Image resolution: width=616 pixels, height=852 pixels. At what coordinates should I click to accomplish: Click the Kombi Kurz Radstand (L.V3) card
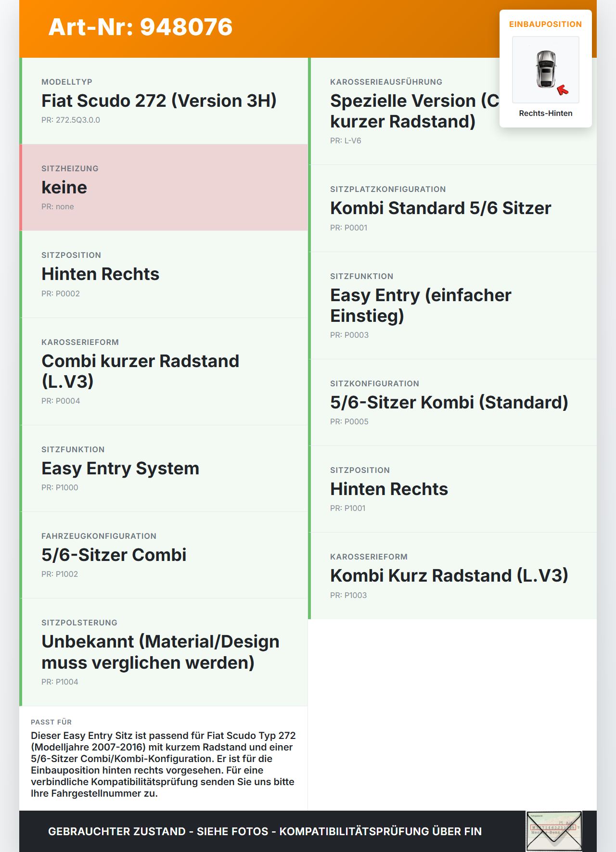click(x=452, y=576)
